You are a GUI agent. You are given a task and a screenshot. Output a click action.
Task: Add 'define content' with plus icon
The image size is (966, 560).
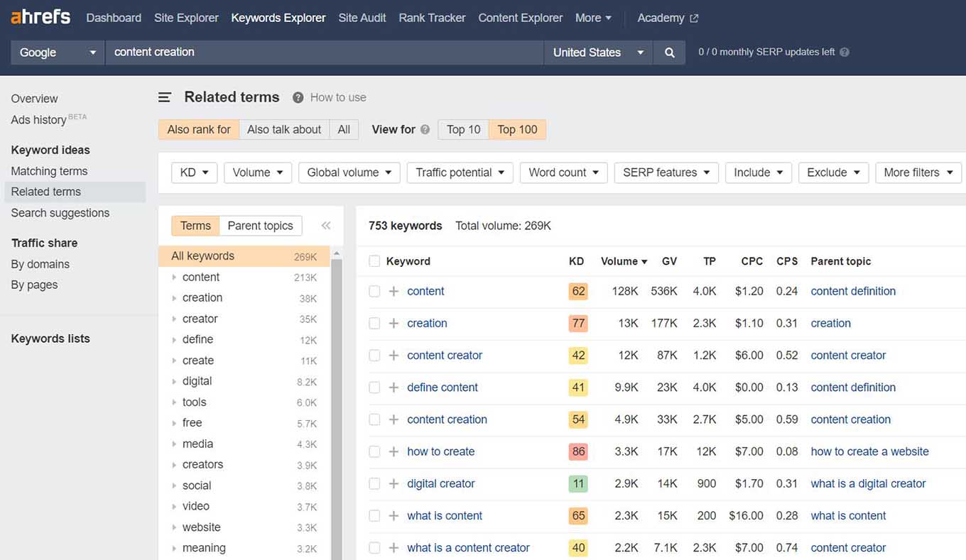point(394,388)
